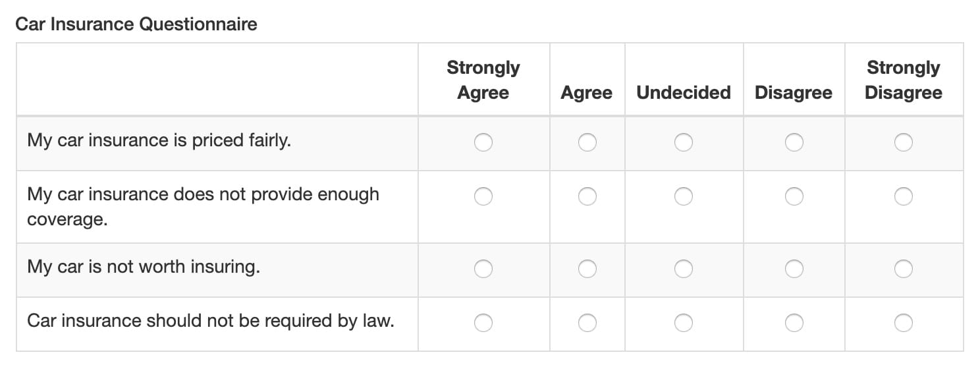The image size is (980, 365).
Task: Choose Agree for priced fairly statement
Action: tap(587, 142)
